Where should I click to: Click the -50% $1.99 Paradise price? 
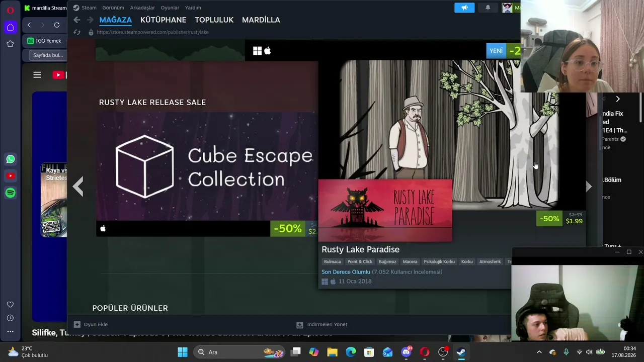tap(561, 219)
